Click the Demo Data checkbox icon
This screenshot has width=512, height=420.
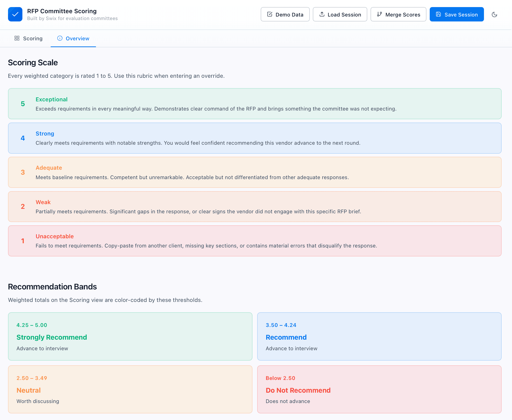pos(269,14)
